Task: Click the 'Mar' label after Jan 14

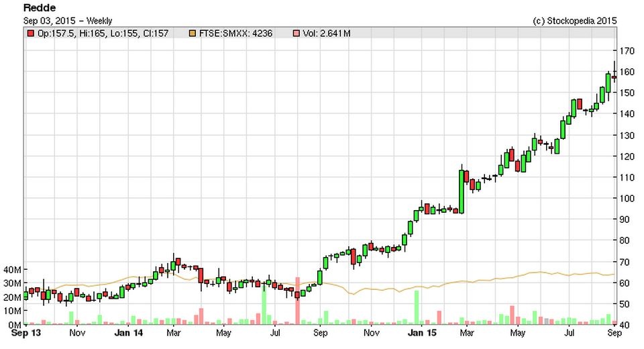Action: coord(173,333)
